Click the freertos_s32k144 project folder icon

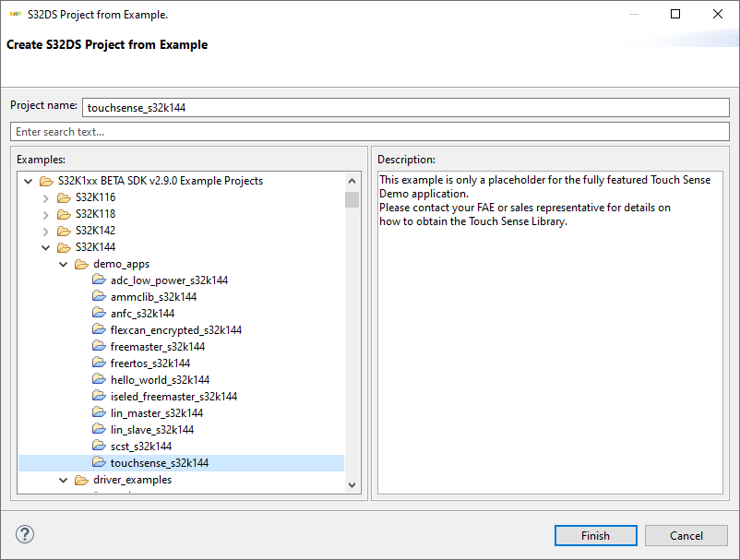pos(99,363)
